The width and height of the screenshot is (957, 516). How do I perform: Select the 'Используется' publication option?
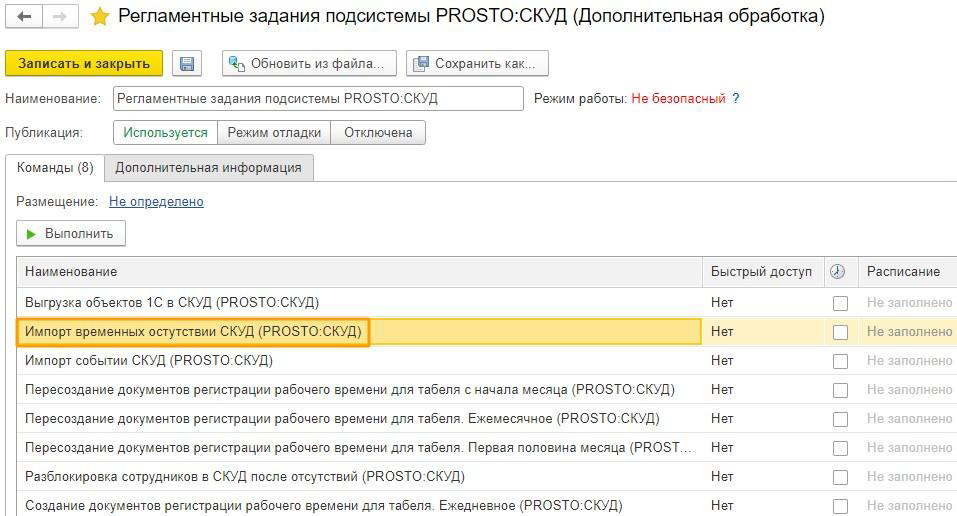tap(165, 133)
